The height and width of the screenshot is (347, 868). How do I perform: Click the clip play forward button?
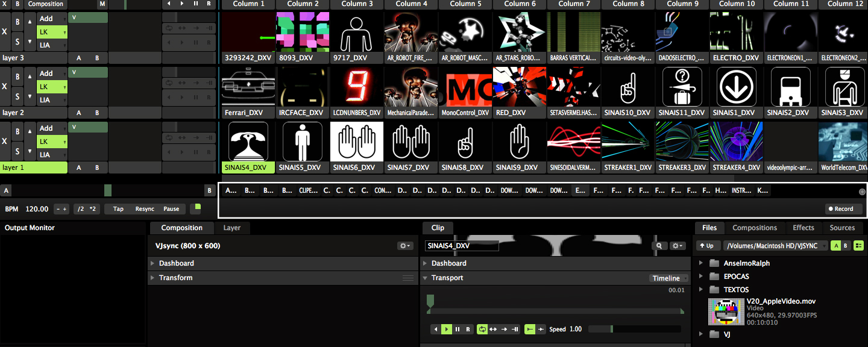(x=447, y=330)
